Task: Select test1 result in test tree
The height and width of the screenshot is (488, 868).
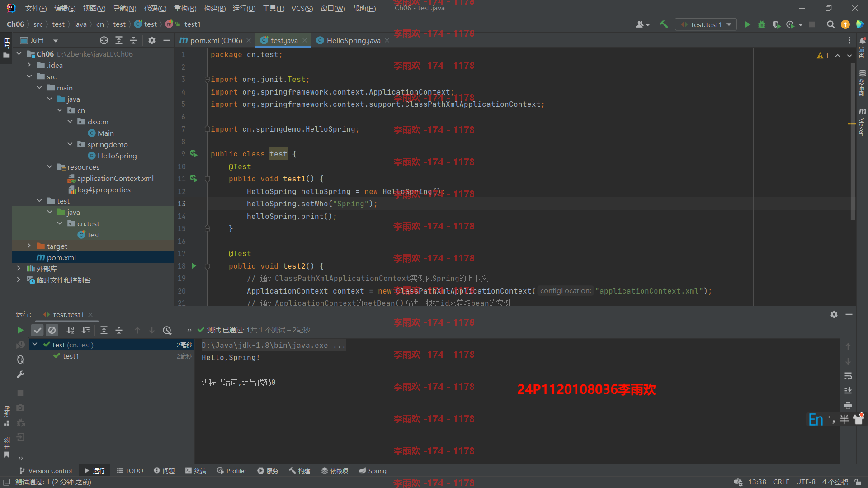Action: click(71, 356)
